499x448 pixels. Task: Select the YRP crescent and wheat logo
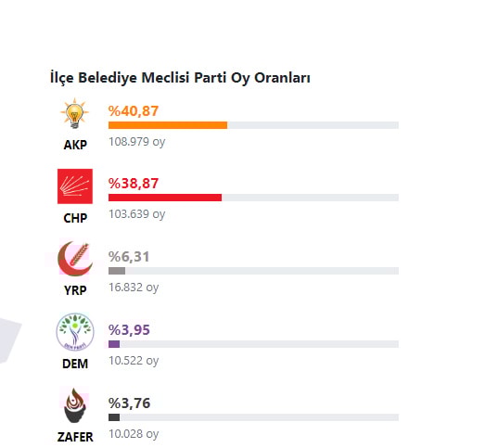click(x=75, y=259)
